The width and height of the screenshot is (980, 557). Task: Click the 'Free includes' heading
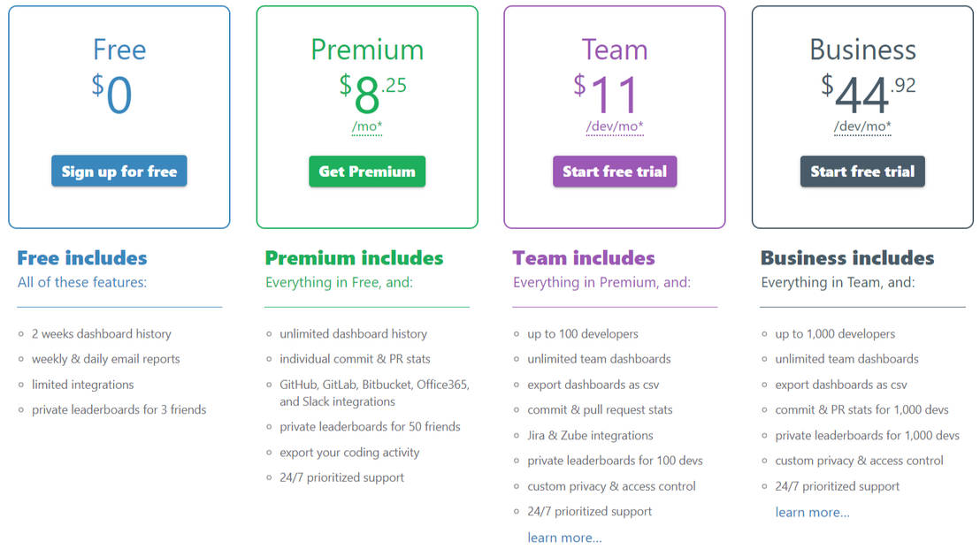click(81, 258)
